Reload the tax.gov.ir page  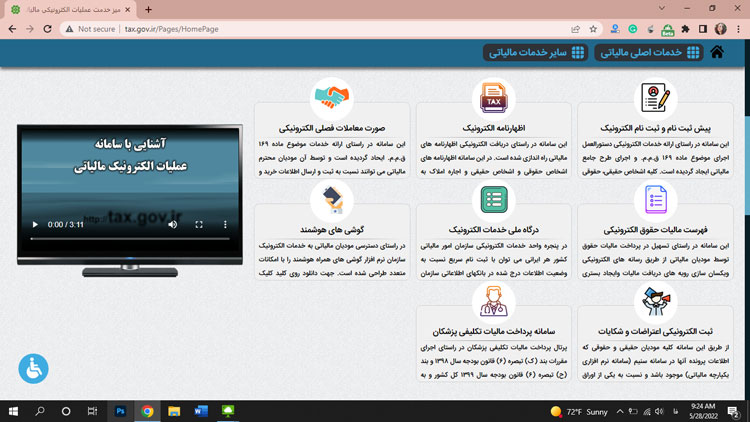(x=47, y=29)
